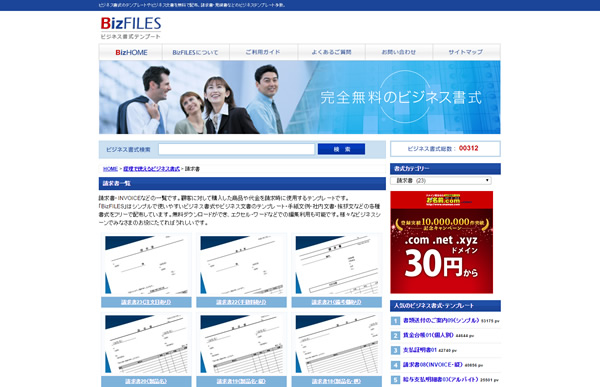Click the お名前.com domain advertisement

point(442,242)
